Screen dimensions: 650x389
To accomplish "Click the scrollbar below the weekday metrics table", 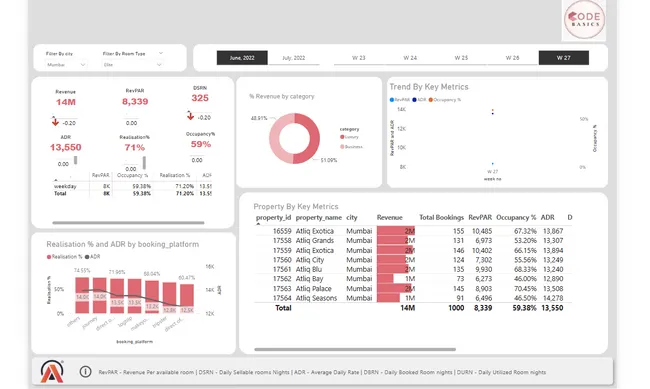I will [128, 223].
